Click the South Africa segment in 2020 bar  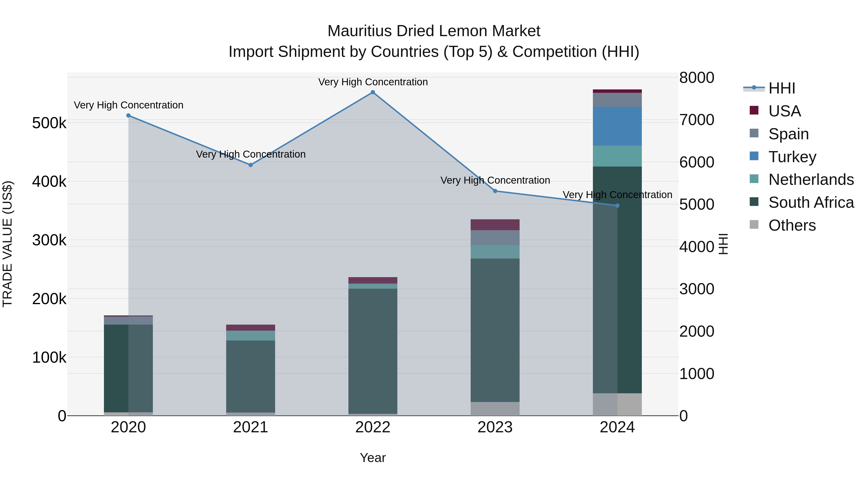128,368
